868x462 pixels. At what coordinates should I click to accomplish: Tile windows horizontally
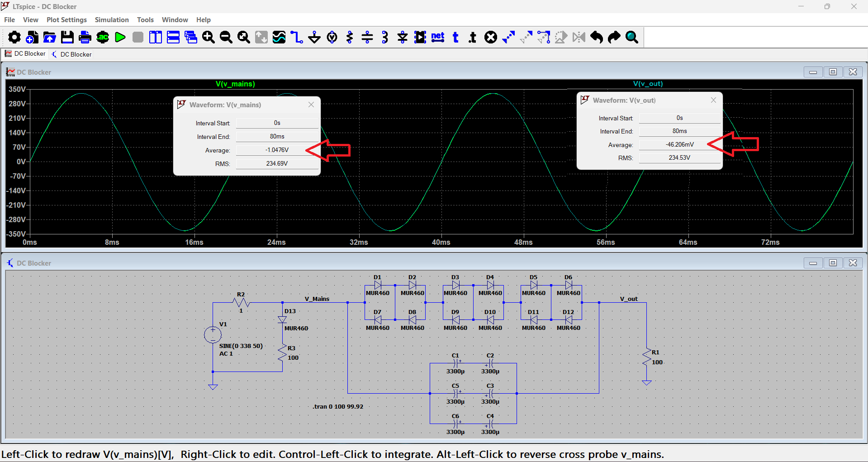click(x=173, y=37)
